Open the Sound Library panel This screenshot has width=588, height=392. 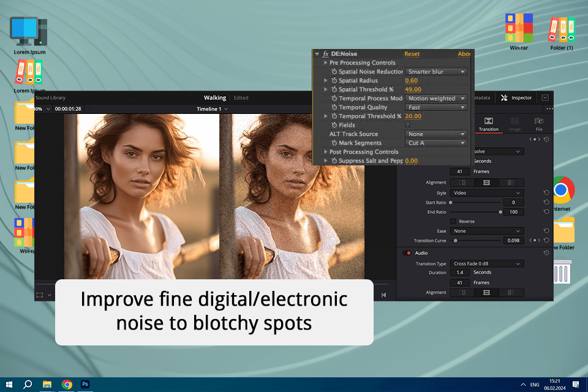(50, 97)
